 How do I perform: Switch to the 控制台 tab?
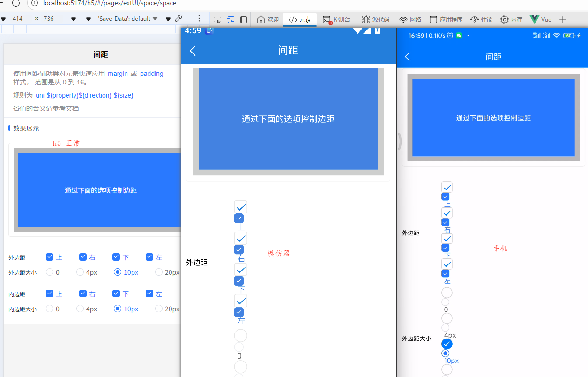pos(336,20)
